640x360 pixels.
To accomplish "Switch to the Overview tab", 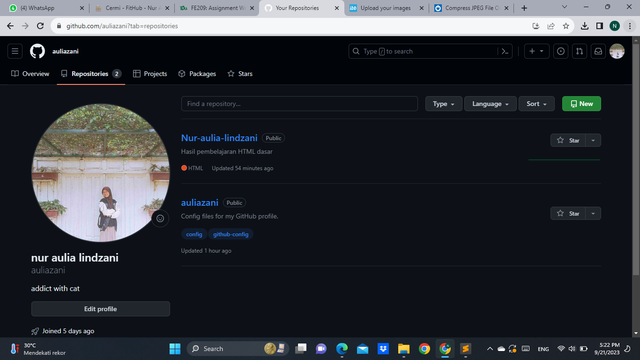I will (x=30, y=74).
